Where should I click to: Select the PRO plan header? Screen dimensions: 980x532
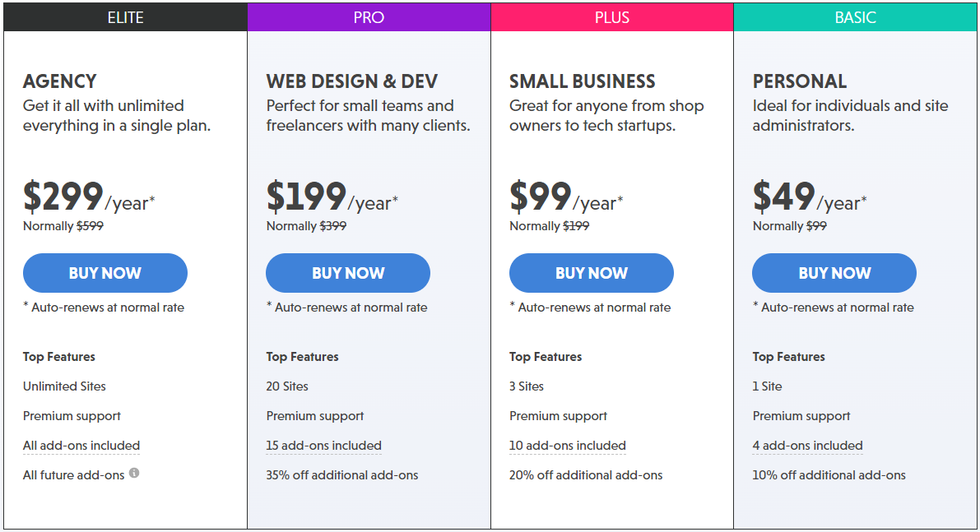click(369, 17)
